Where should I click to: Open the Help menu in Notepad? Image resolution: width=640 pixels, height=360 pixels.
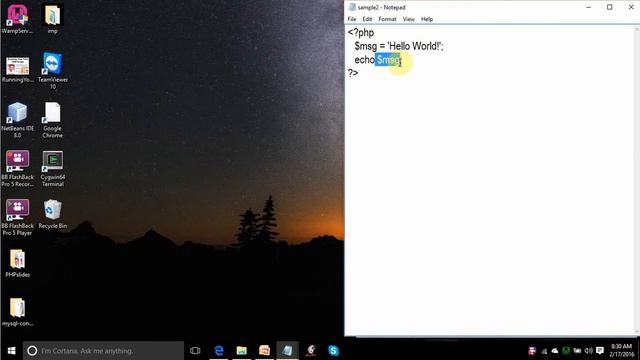pyautogui.click(x=427, y=19)
